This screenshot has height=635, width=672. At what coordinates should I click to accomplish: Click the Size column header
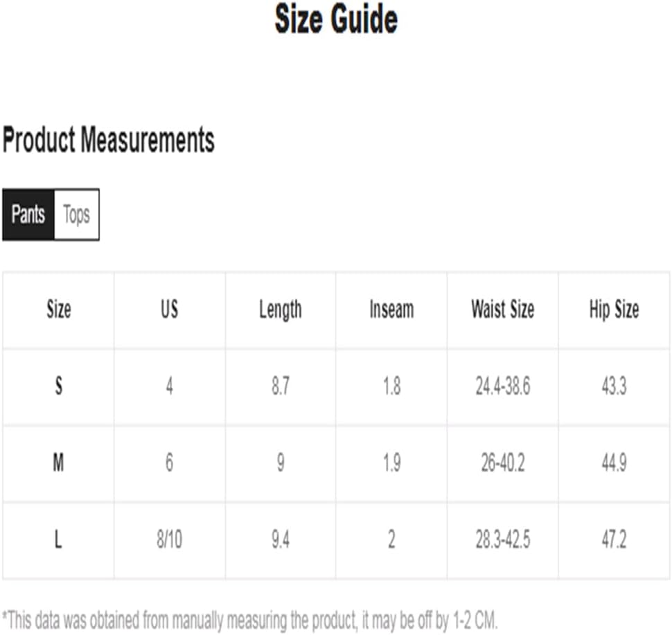point(59,310)
